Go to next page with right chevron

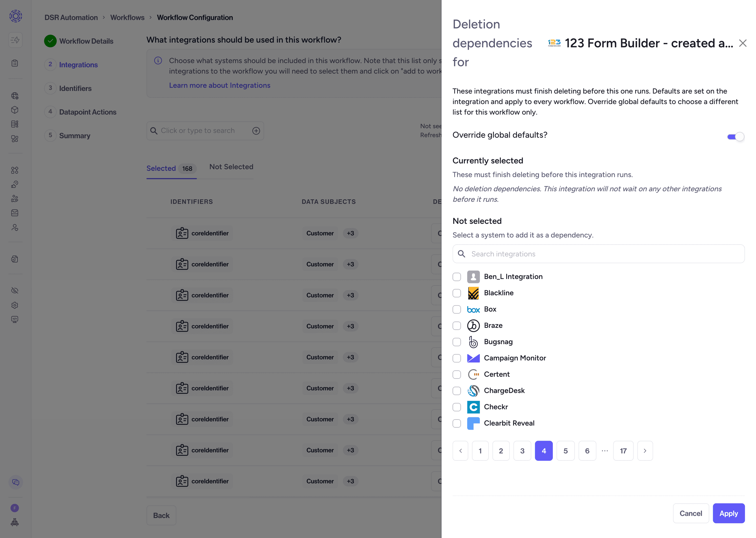tap(645, 451)
